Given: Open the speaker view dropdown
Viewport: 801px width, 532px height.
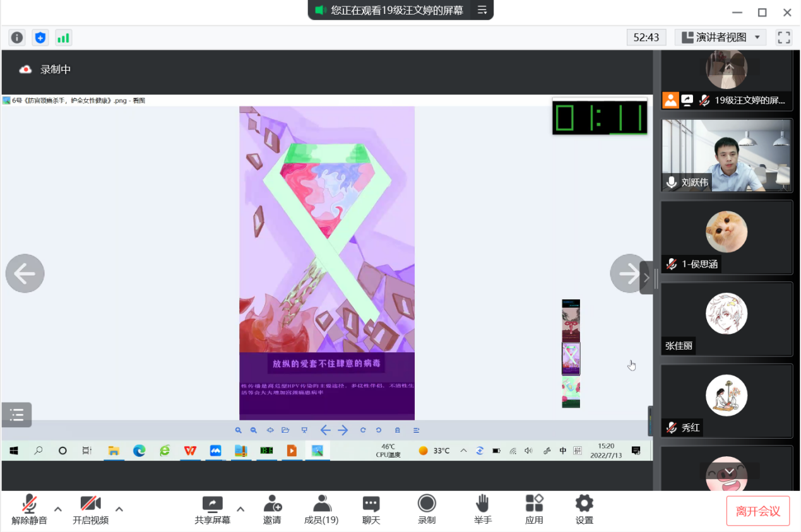Looking at the screenshot, I should (720, 38).
